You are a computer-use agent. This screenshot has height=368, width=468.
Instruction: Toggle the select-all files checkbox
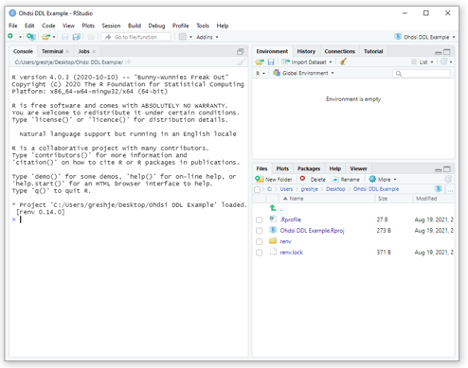(257, 189)
